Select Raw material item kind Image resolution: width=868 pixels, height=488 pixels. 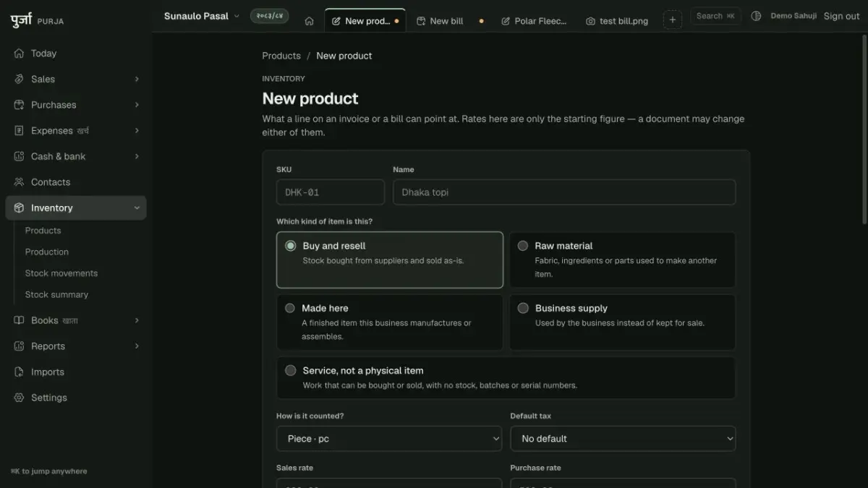pyautogui.click(x=623, y=260)
